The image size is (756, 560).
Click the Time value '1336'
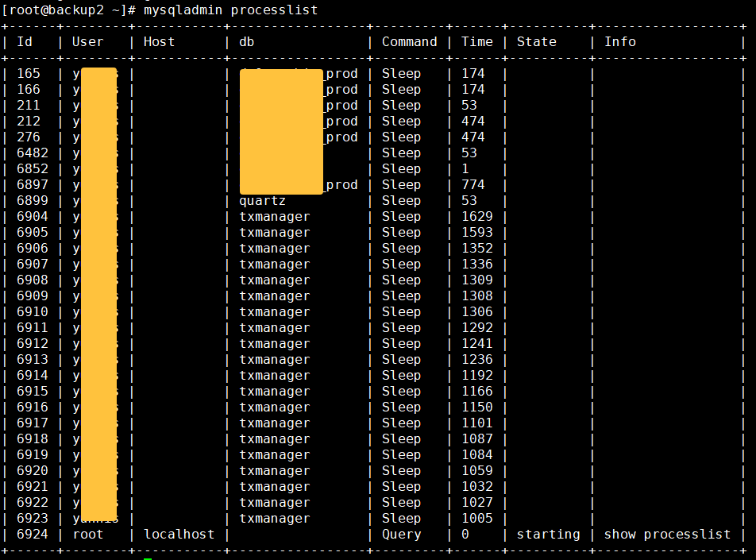[476, 265]
